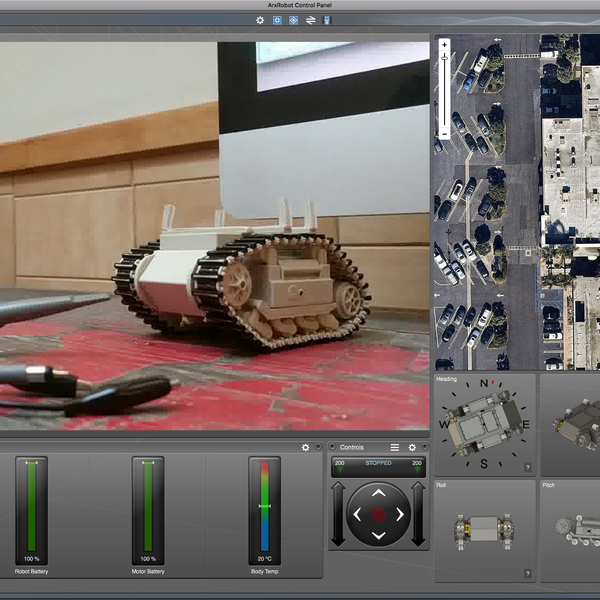This screenshot has width=600, height=600.
Task: Open Controls panel hamburger menu
Action: [x=395, y=447]
